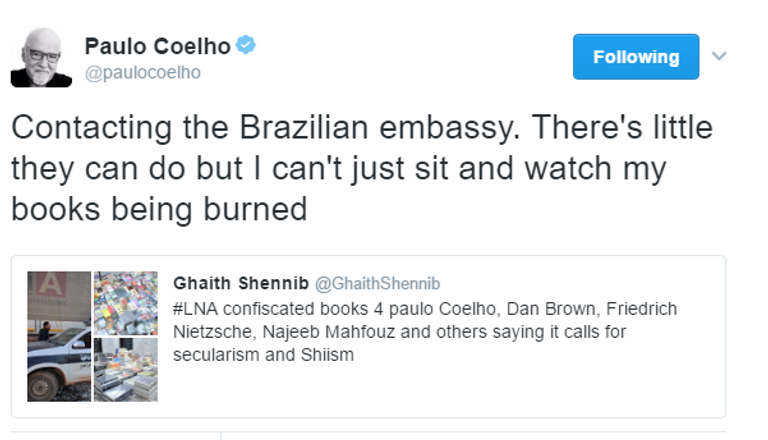Click "books being burned" in the tweet
This screenshot has height=440, width=768.
(x=158, y=211)
